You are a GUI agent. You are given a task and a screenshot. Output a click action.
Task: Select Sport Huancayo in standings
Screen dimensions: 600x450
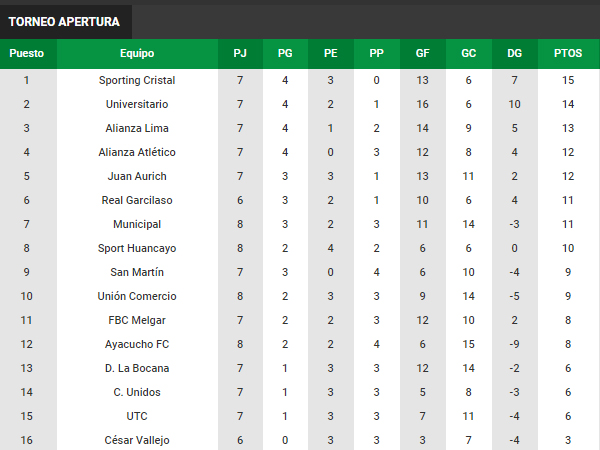[x=137, y=248]
